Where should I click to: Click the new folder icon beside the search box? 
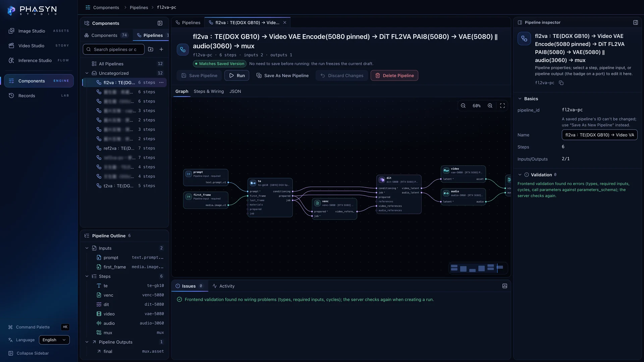[x=151, y=49]
